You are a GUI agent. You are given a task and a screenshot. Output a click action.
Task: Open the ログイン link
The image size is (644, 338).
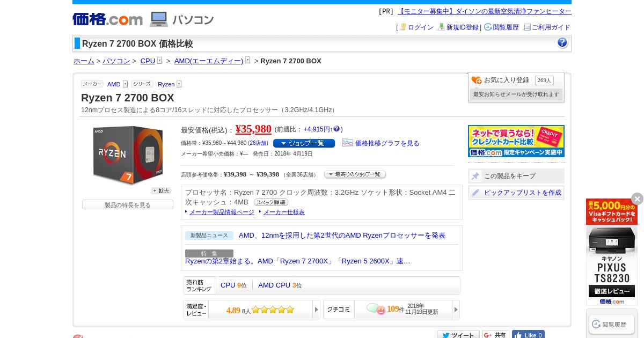(x=421, y=27)
